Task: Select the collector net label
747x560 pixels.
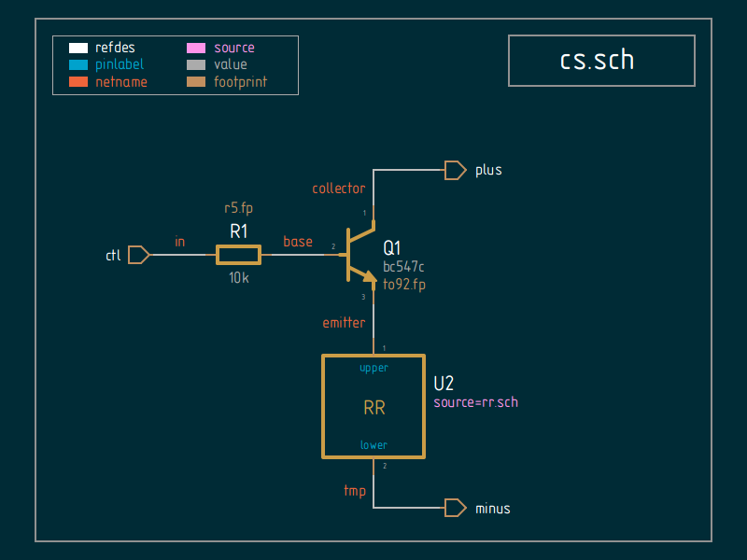Action: coord(338,188)
